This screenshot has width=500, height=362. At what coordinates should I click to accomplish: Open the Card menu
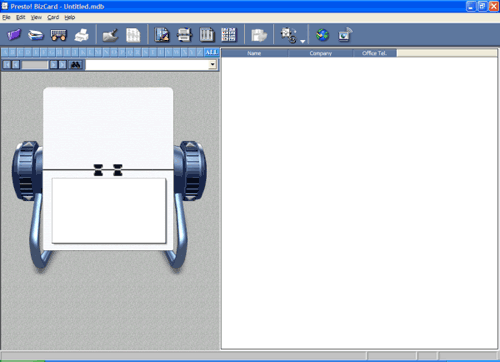[x=53, y=17]
